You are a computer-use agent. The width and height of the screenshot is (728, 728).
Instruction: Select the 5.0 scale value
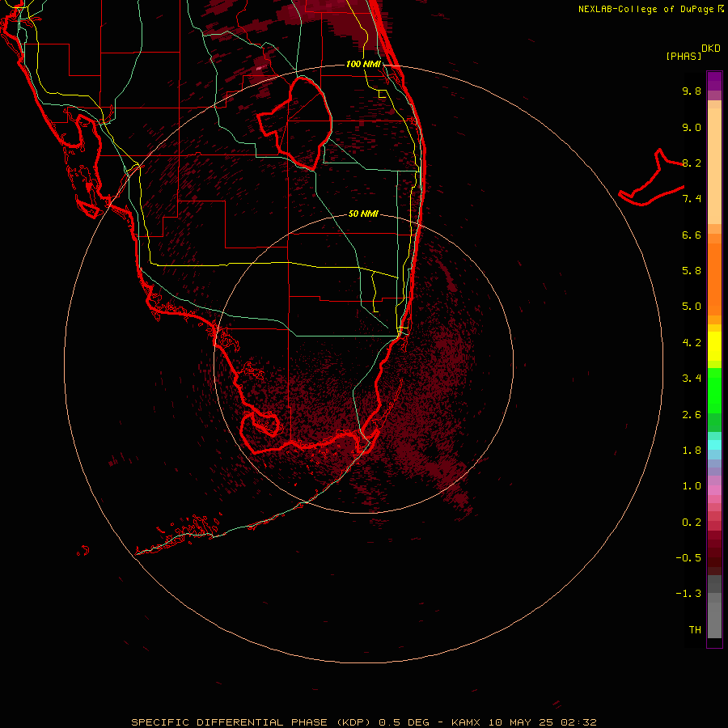(x=692, y=307)
